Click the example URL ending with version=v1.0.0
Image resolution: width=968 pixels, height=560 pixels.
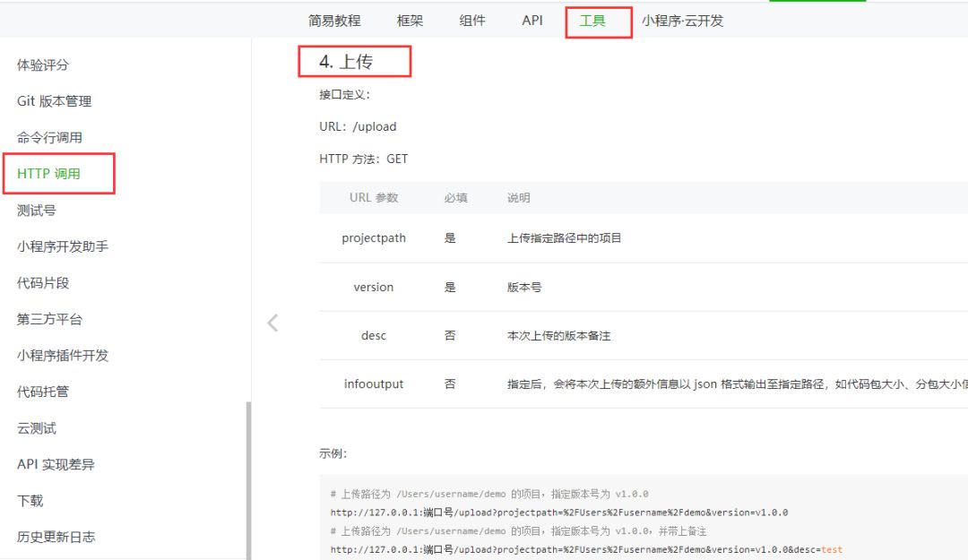coord(558,513)
